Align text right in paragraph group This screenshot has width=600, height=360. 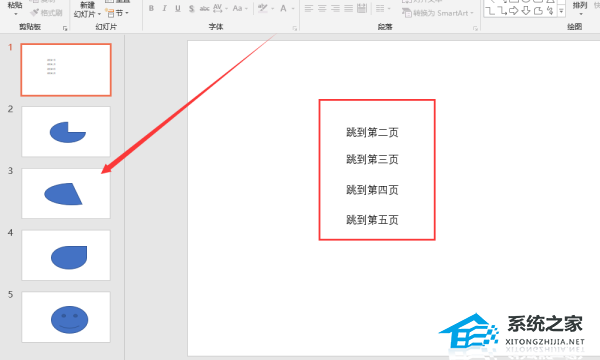[335, 8]
